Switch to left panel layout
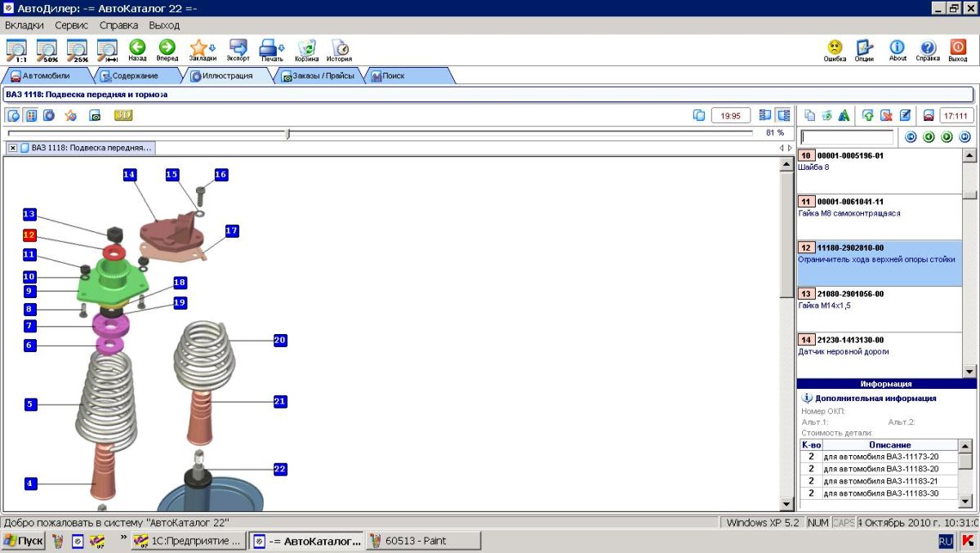The height and width of the screenshot is (553, 980). tap(765, 115)
